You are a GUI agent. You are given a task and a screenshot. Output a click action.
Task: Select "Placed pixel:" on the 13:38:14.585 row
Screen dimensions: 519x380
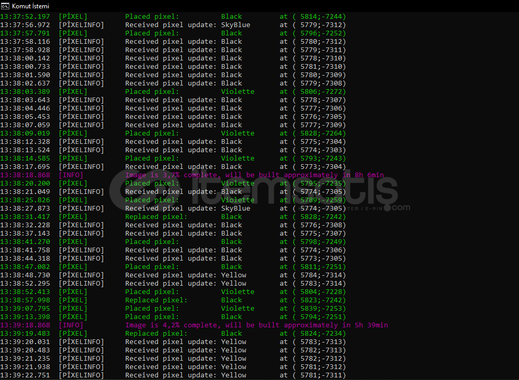(x=152, y=158)
